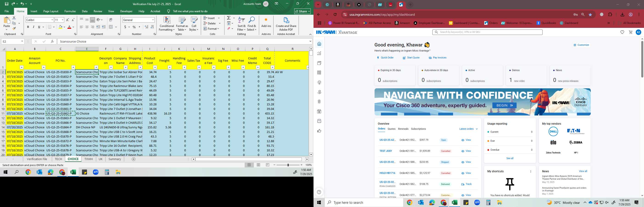Click View all in News panel
Image resolution: width=644 pixels, height=207 pixels.
583,171
